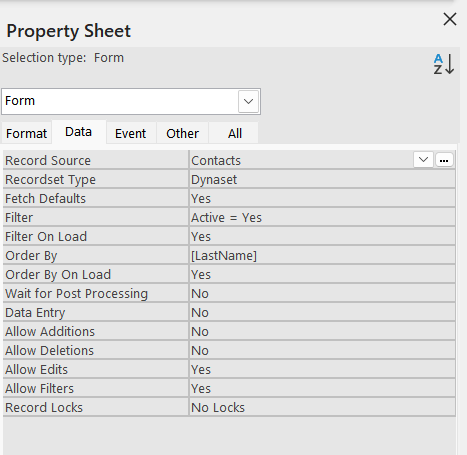This screenshot has width=467, height=455.
Task: Expand the Record Source dropdown arrow
Action: 423,160
